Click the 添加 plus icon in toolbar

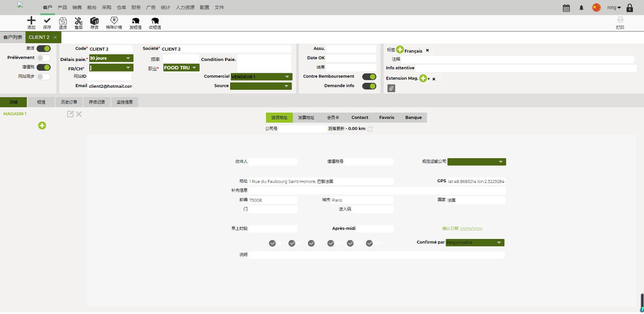(x=31, y=21)
